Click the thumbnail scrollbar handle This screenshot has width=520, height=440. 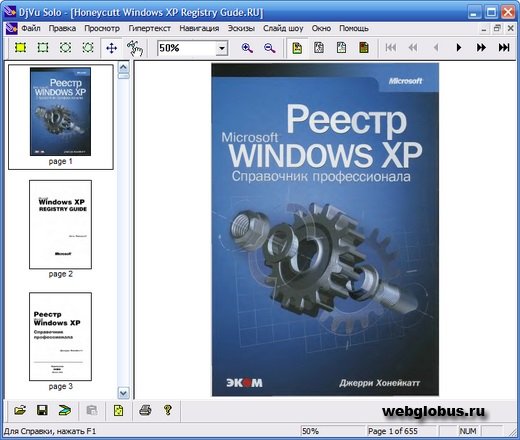123,76
